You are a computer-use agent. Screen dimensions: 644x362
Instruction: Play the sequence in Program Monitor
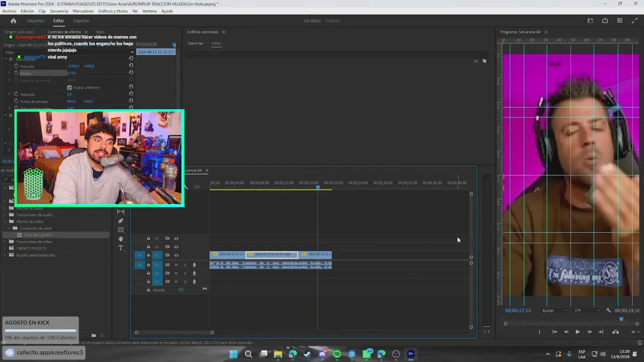pos(578,332)
